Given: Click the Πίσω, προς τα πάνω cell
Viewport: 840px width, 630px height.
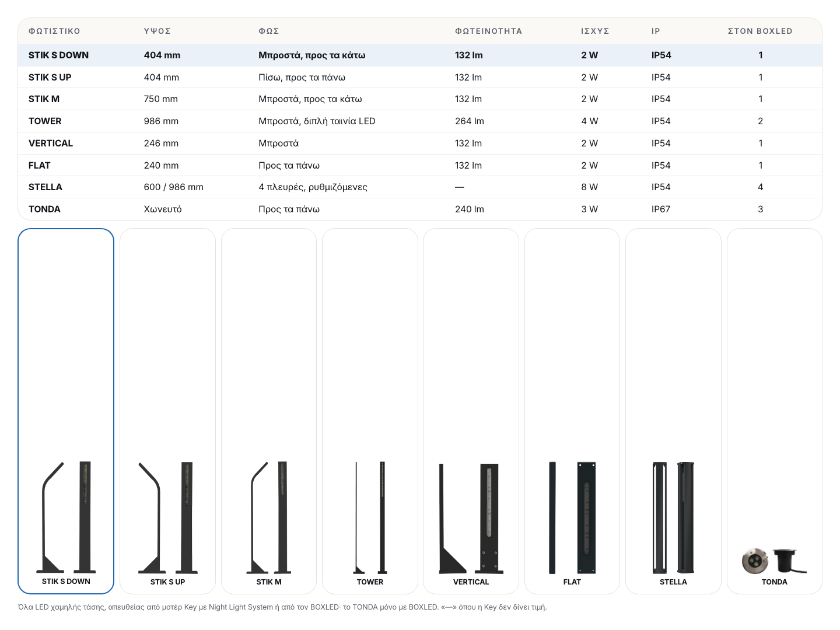Looking at the screenshot, I should (302, 78).
